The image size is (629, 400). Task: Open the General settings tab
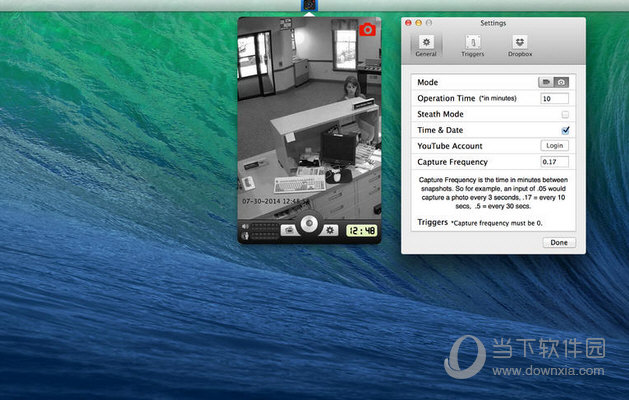point(426,46)
